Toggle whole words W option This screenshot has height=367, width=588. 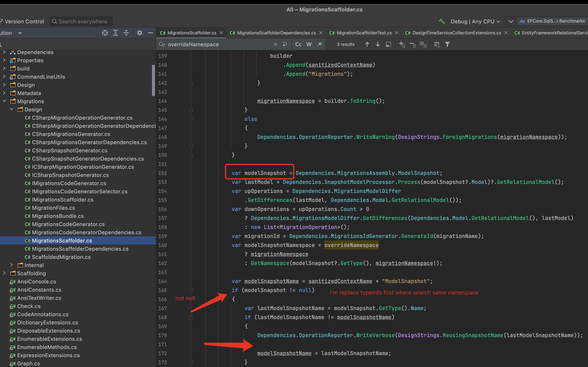pyautogui.click(x=309, y=44)
